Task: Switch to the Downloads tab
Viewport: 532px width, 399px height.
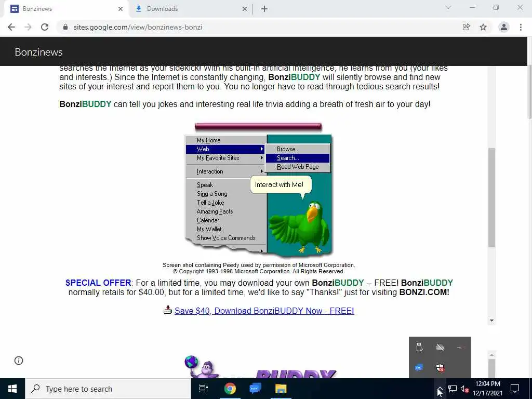Action: pyautogui.click(x=191, y=9)
